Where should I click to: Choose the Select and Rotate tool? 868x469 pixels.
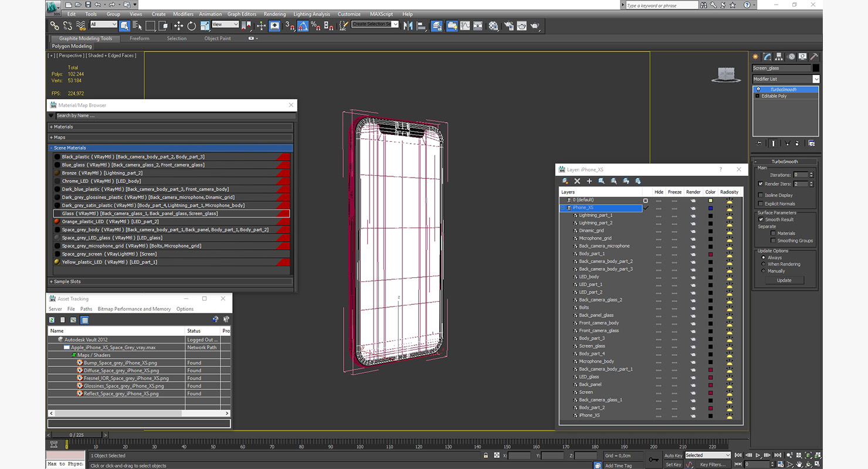point(192,26)
